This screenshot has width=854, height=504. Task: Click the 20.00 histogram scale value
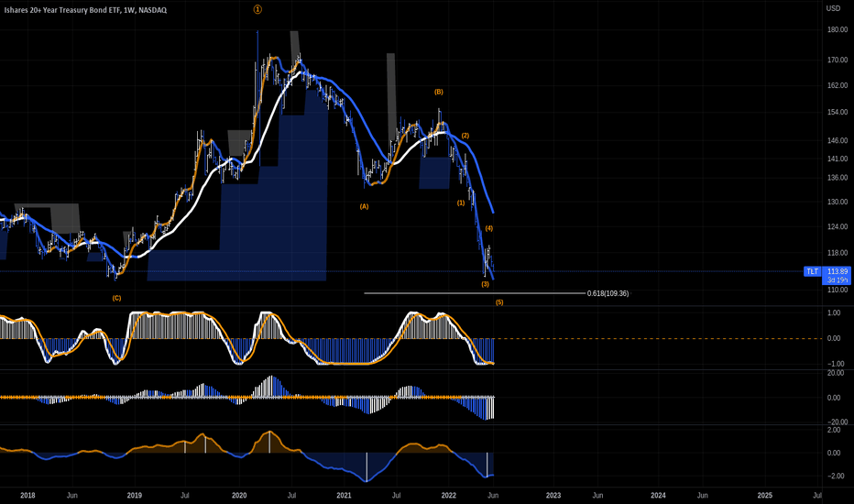[x=836, y=373]
